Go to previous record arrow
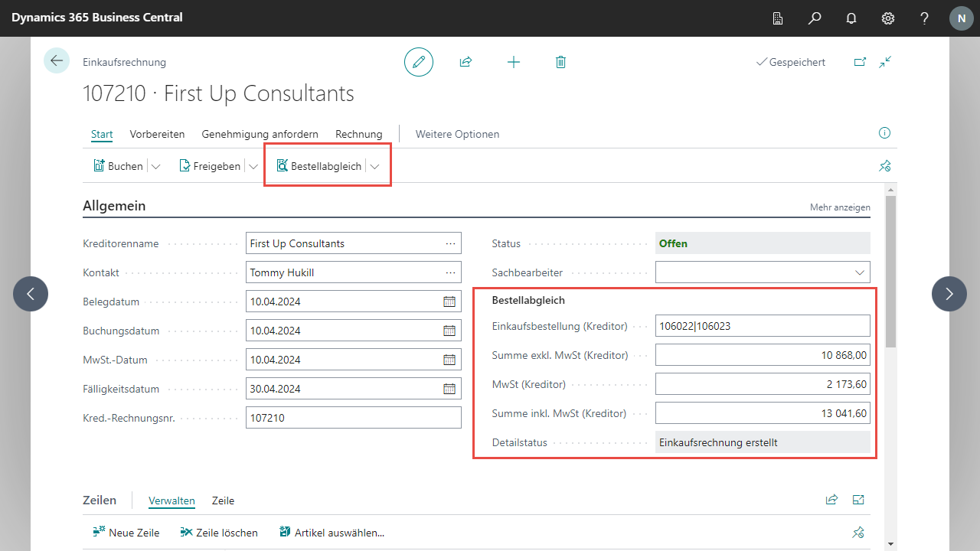The image size is (980, 551). (31, 294)
